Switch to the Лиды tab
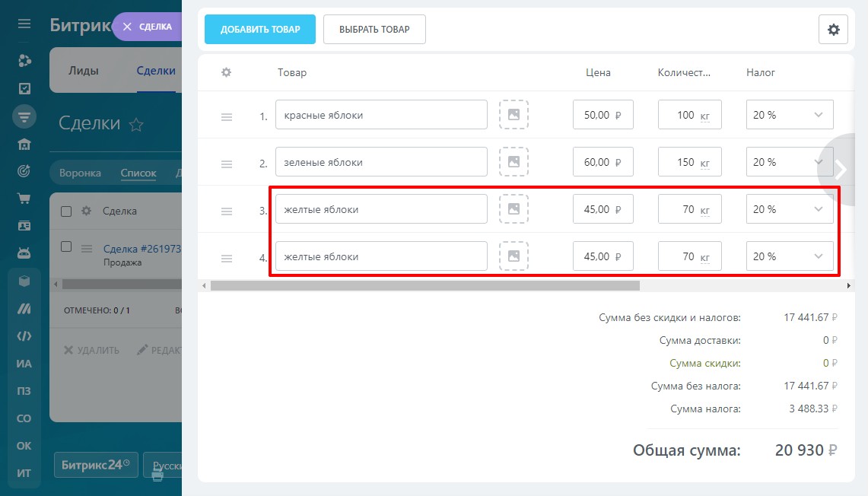Image resolution: width=868 pixels, height=496 pixels. [84, 70]
